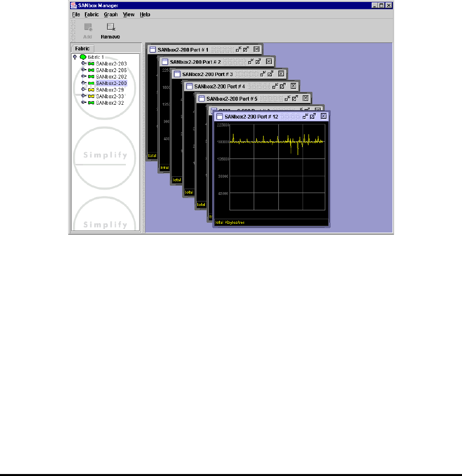
Task: Select SANbox2-202 in the fabric tree
Action: (111, 77)
